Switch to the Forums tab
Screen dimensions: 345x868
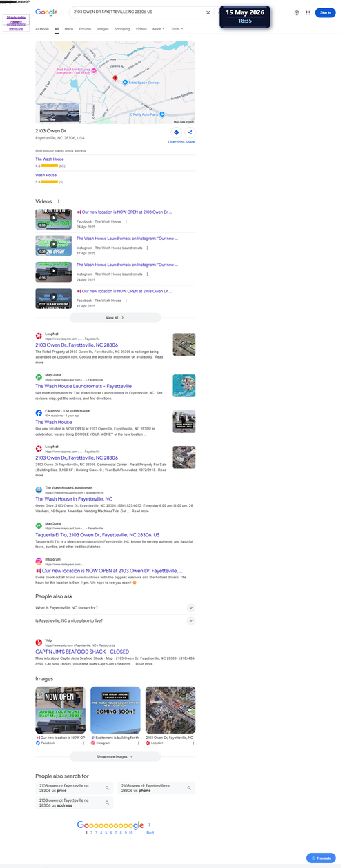pos(85,29)
